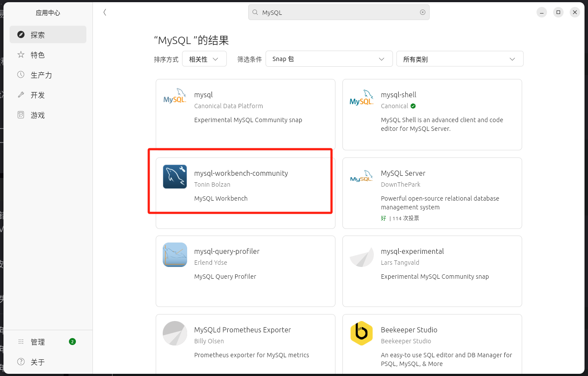Click publisher name Canonical Data Platform
The height and width of the screenshot is (376, 588).
click(x=229, y=106)
